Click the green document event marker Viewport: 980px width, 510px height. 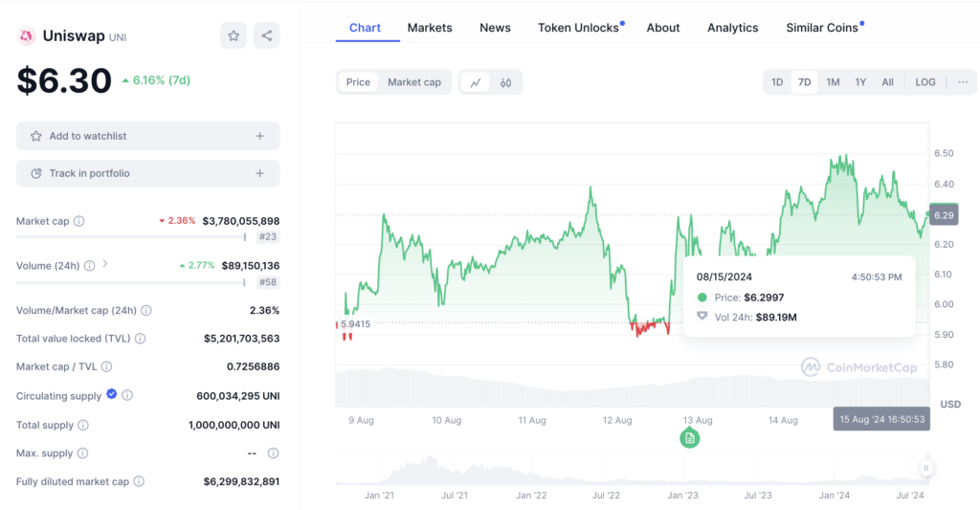point(690,438)
